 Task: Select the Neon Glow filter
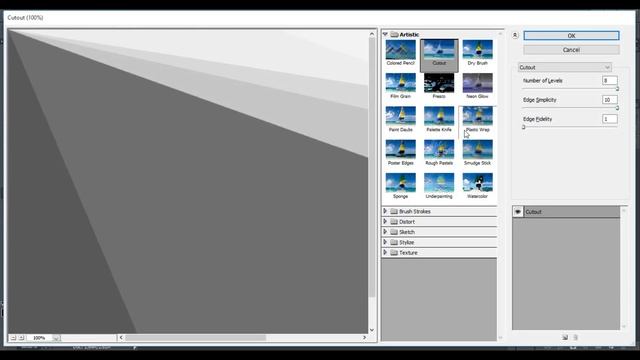click(x=477, y=86)
